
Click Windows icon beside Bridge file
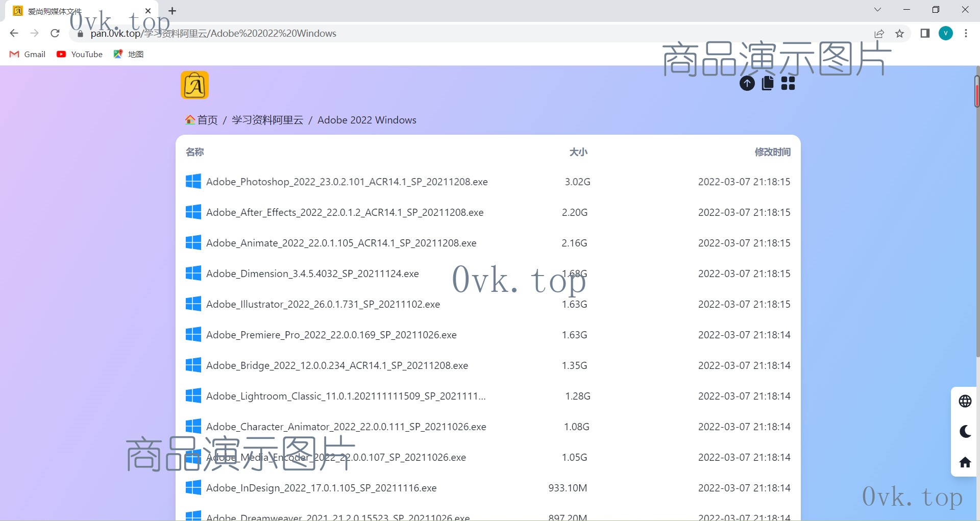pyautogui.click(x=193, y=365)
